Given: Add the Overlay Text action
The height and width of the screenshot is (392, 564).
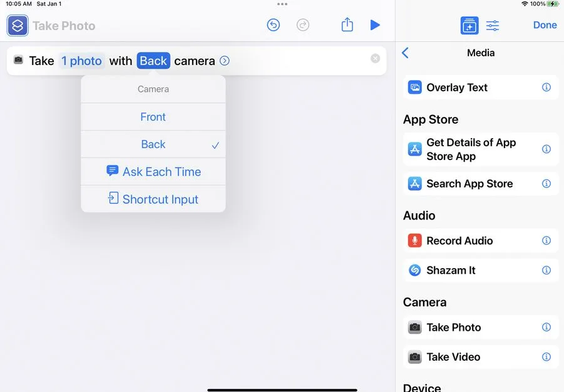Looking at the screenshot, I should (x=481, y=88).
